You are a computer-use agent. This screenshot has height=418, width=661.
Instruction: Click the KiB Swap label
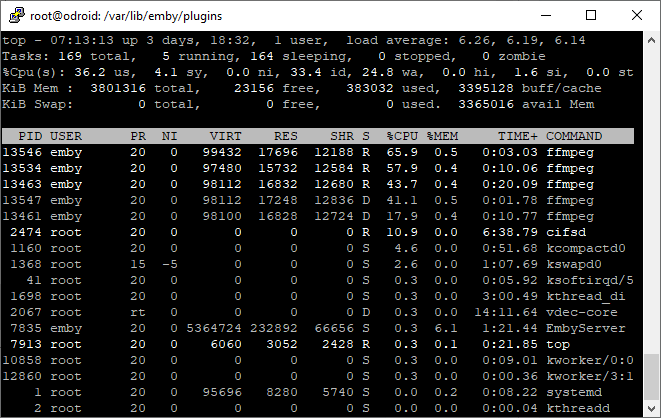(x=38, y=104)
